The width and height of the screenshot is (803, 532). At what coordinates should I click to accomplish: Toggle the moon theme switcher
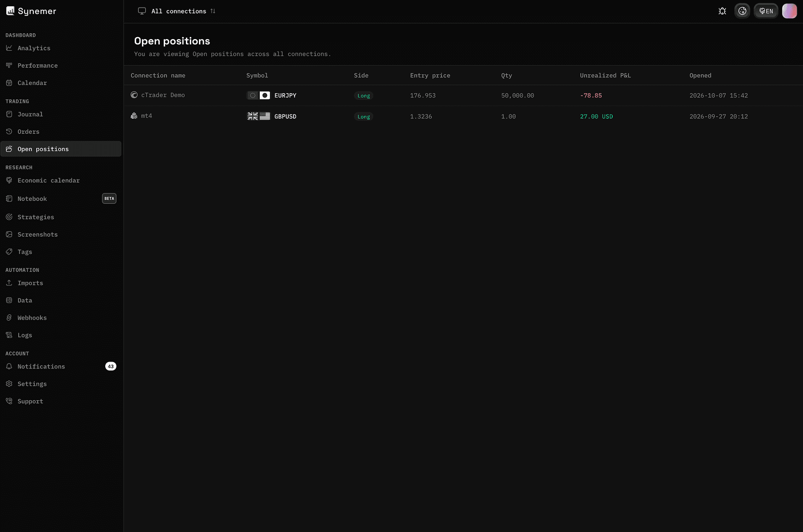tap(742, 11)
